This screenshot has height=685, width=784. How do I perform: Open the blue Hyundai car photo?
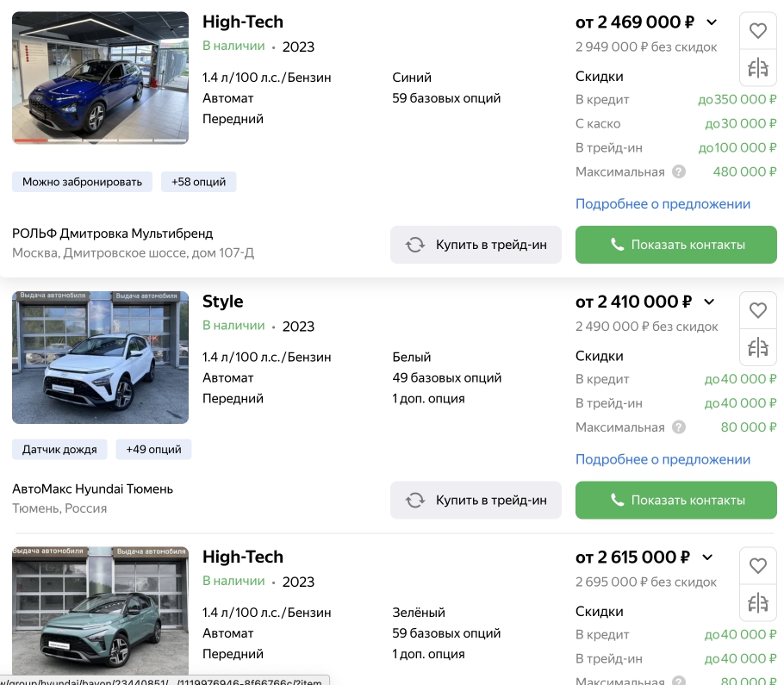101,78
